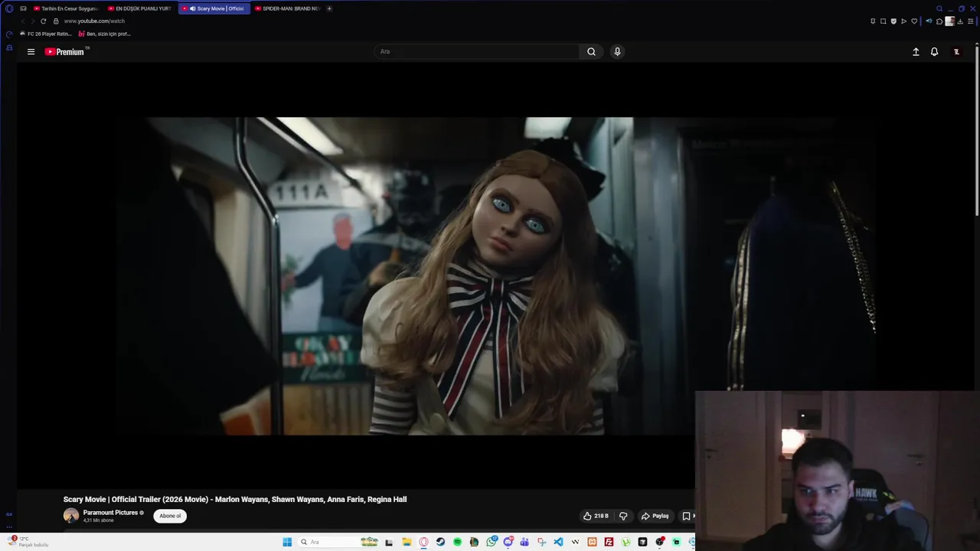Switch to EN DÜŞÜK PUANLI YURT tab

click(139, 8)
